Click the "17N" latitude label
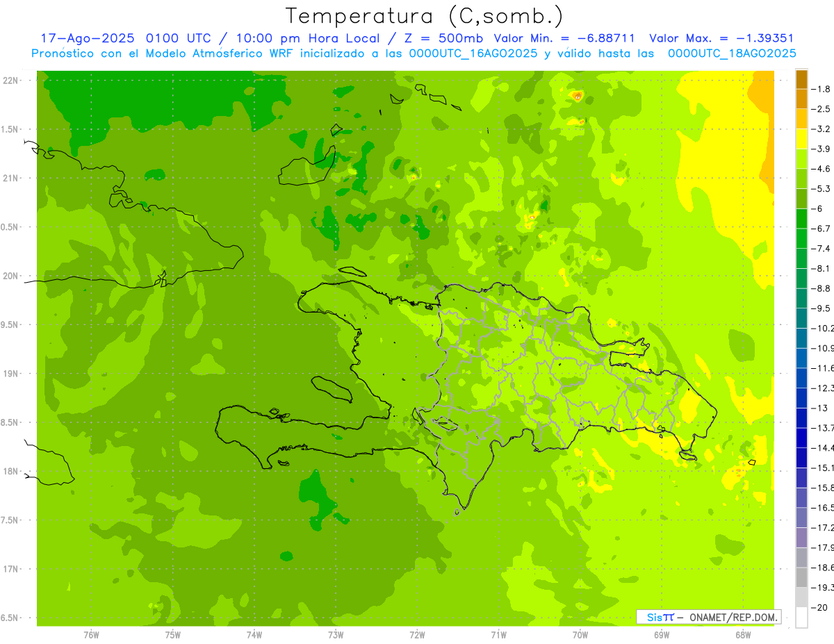Viewport: 834px width, 644px height. tap(12, 569)
